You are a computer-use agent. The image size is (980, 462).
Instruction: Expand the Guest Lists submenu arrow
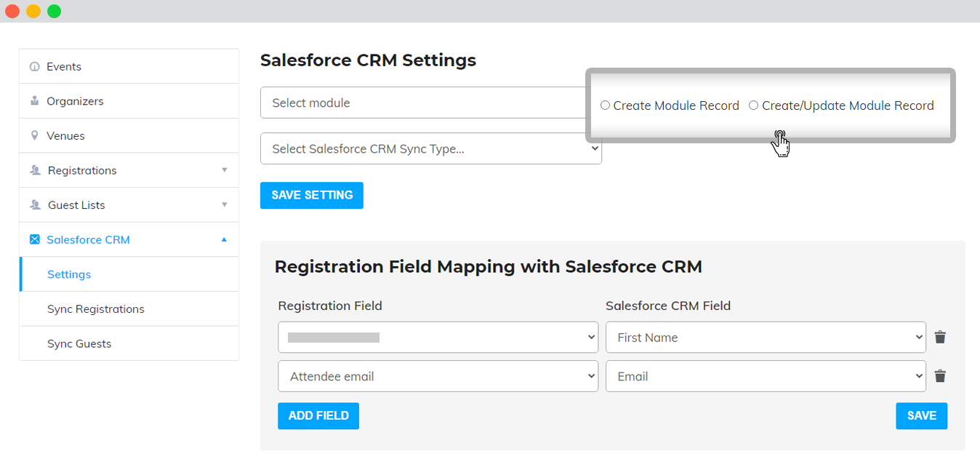coord(225,205)
